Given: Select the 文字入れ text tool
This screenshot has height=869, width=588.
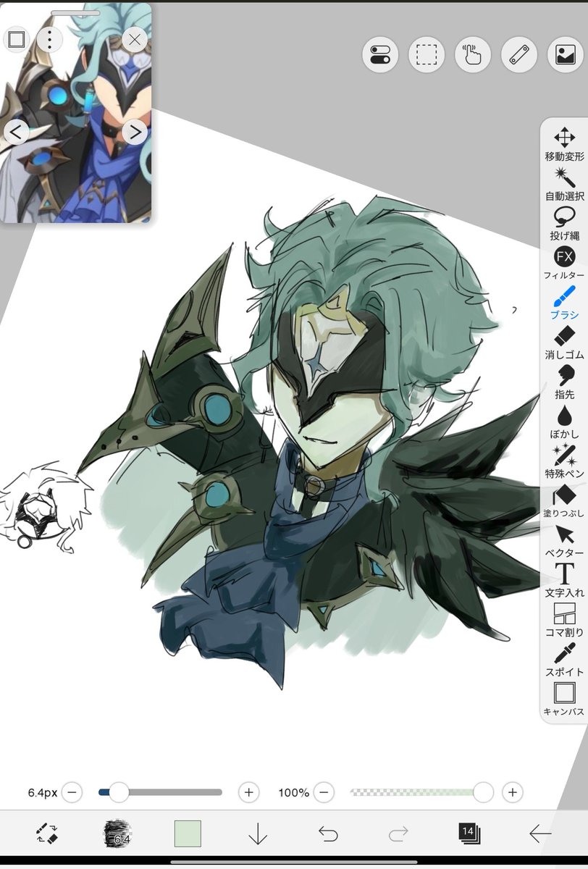Looking at the screenshot, I should coord(564,580).
